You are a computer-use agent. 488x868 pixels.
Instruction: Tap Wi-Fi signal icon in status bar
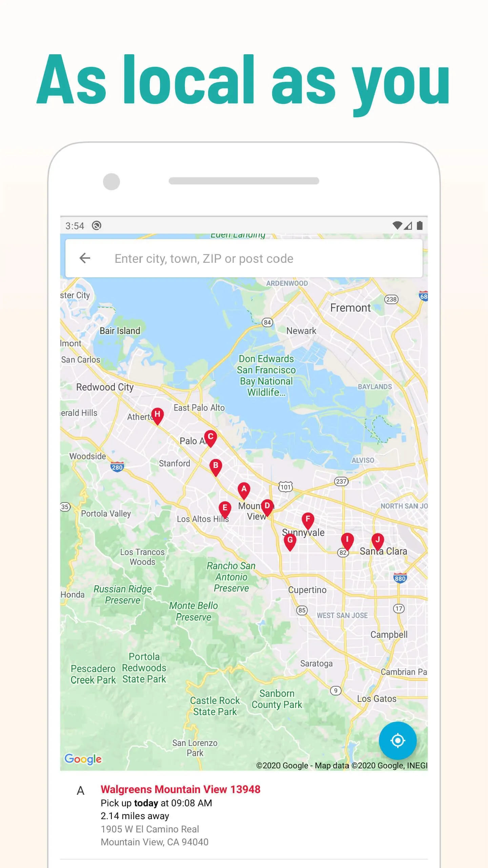point(397,225)
